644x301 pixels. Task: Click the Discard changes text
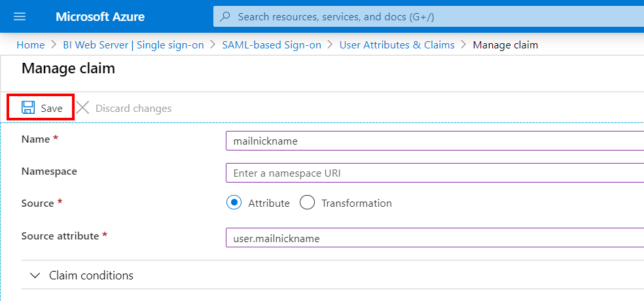coord(134,108)
